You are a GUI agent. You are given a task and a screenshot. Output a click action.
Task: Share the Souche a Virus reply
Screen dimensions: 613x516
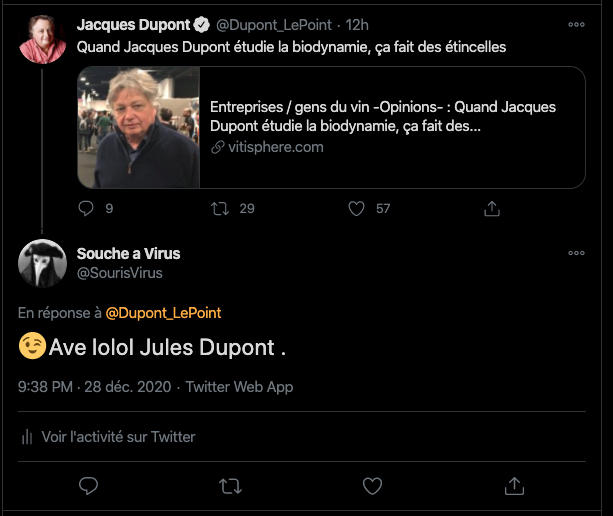(x=514, y=486)
